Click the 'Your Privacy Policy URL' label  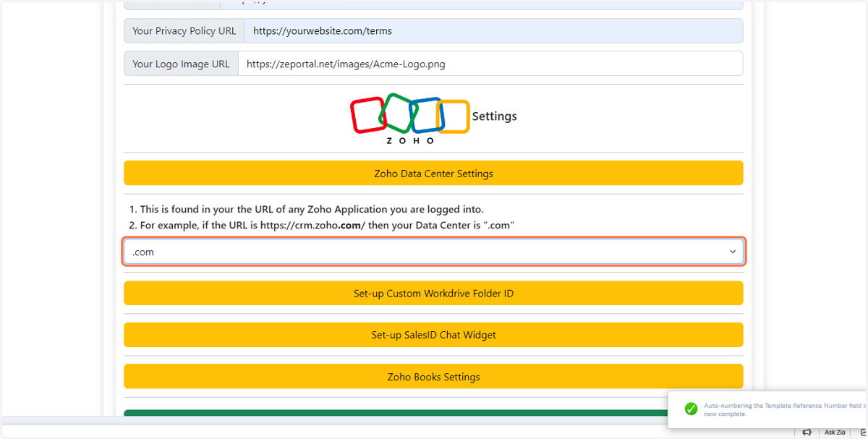coord(184,31)
